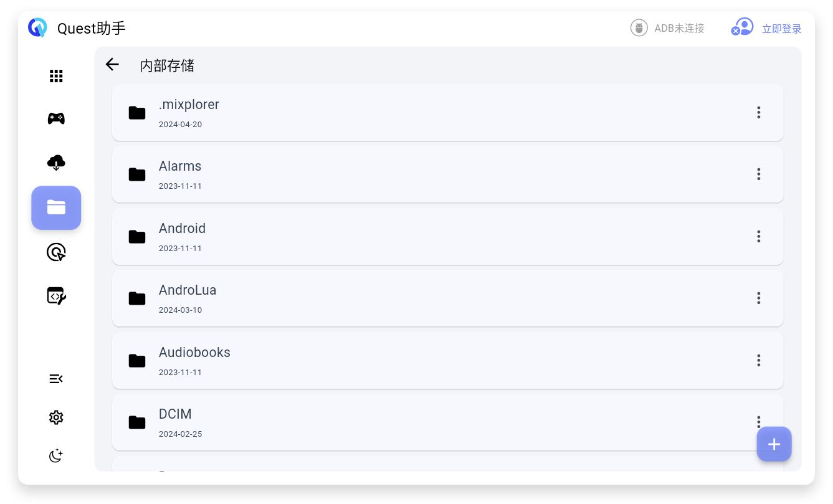This screenshot has width=833, height=504.
Task: Open the settings gear
Action: [x=56, y=417]
